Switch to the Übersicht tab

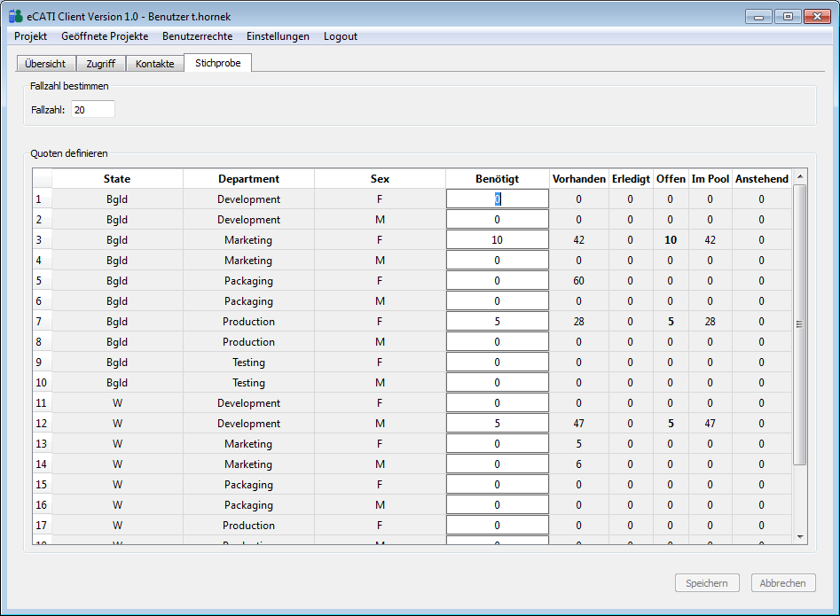pyautogui.click(x=45, y=64)
